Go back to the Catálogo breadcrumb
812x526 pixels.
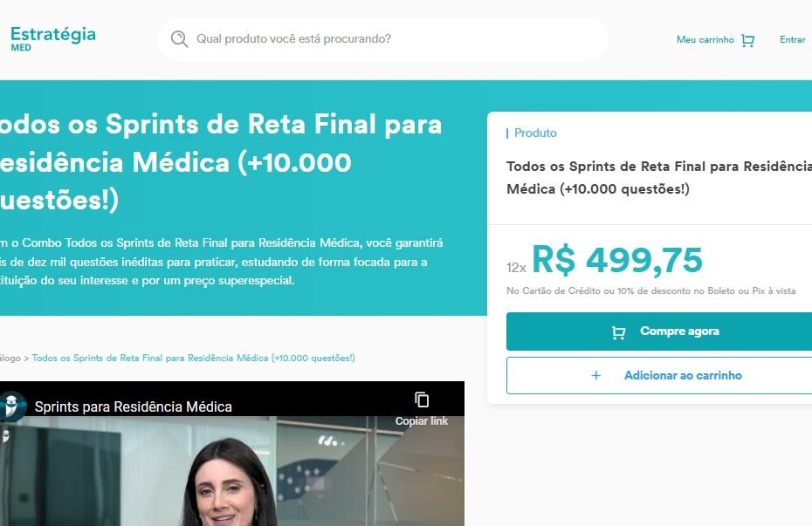tap(10, 358)
